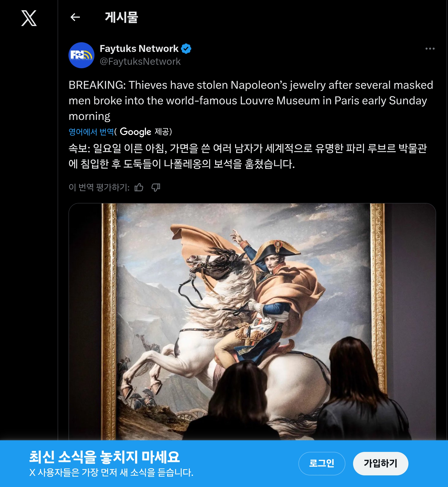Click the 최신 소식을 놓치지 마세요 banner heading

pyautogui.click(x=104, y=457)
